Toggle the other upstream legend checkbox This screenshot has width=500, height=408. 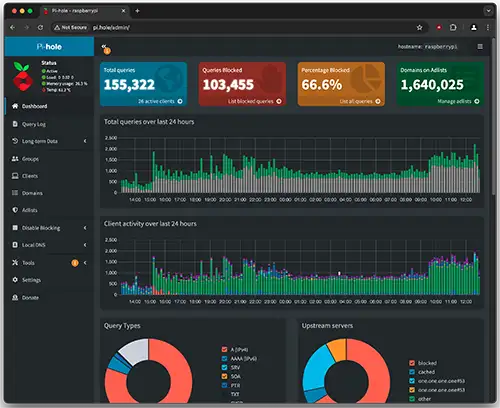pos(412,399)
